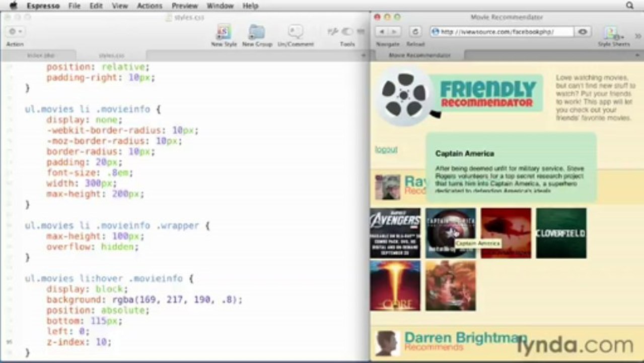644x363 pixels.
Task: Close the Movie Recommendator preview window
Action: 378,17
